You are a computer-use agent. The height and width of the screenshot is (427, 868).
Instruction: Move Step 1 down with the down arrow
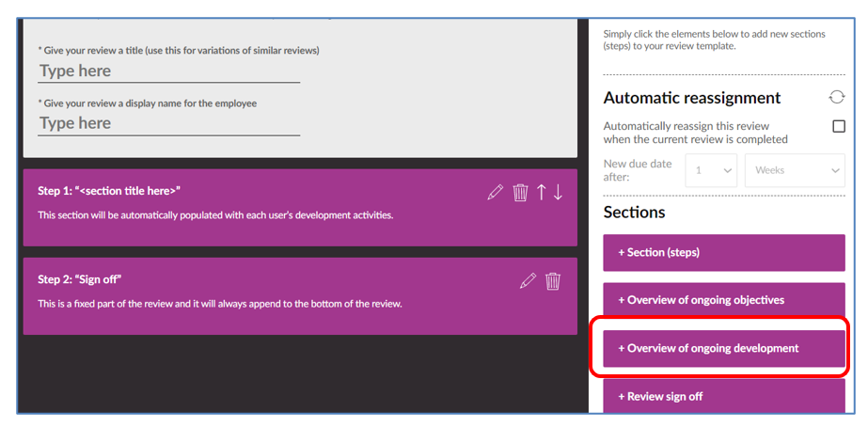click(x=559, y=192)
